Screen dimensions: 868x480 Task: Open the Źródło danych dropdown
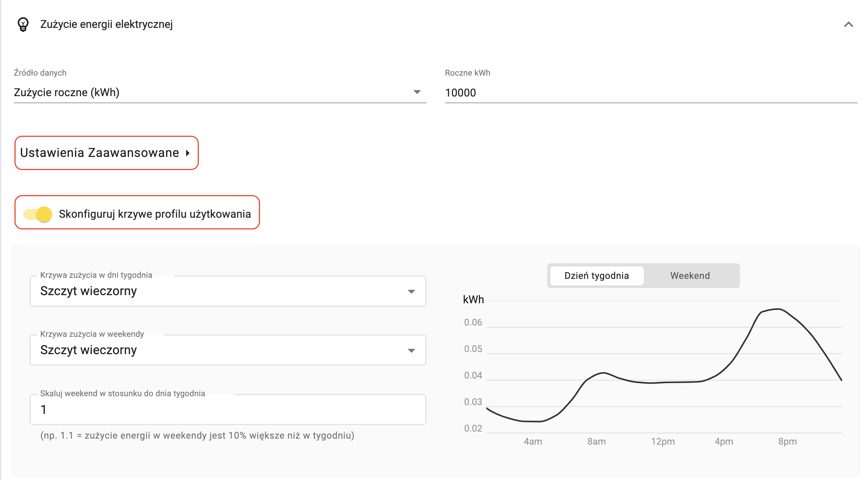pyautogui.click(x=220, y=92)
